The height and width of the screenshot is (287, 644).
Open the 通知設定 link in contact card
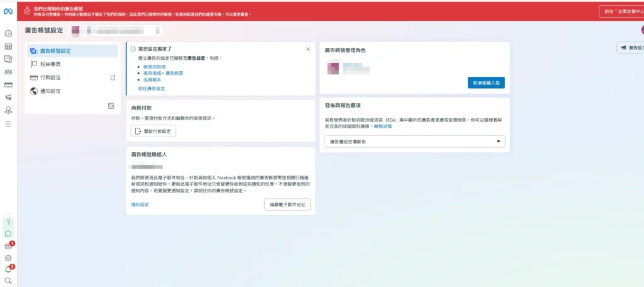(x=140, y=205)
